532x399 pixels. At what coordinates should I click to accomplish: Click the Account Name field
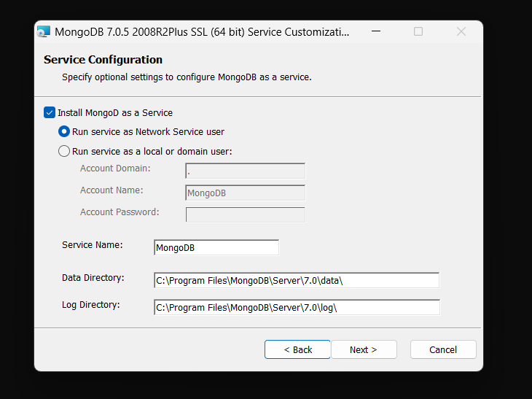pos(246,193)
